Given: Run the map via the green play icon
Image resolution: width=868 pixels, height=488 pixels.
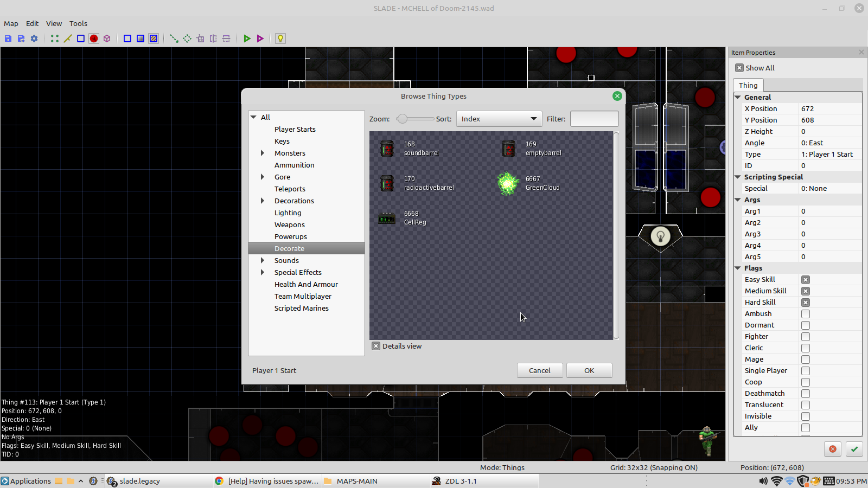Looking at the screenshot, I should tap(247, 38).
